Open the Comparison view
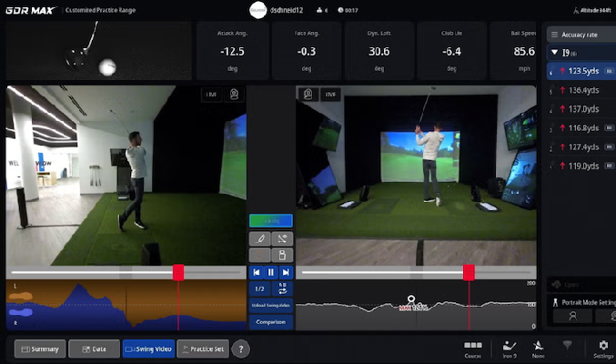The image size is (616, 364). [270, 321]
